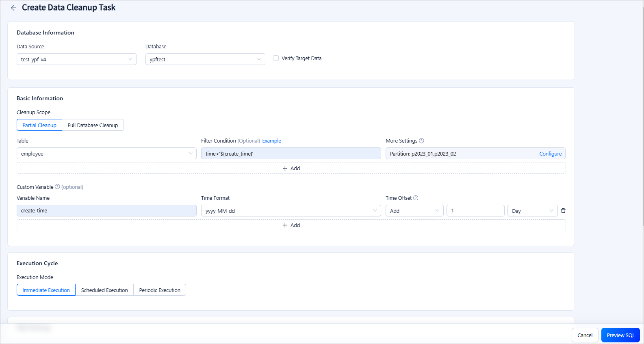Open the Day unit dropdown
Screen dimensions: 644x344
(x=532, y=211)
